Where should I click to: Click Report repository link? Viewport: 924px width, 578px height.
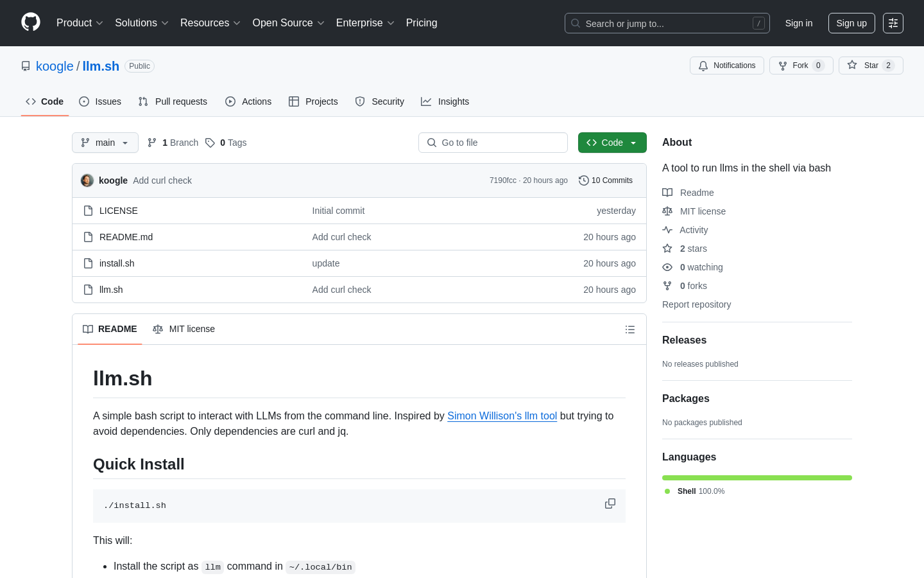coord(696,304)
